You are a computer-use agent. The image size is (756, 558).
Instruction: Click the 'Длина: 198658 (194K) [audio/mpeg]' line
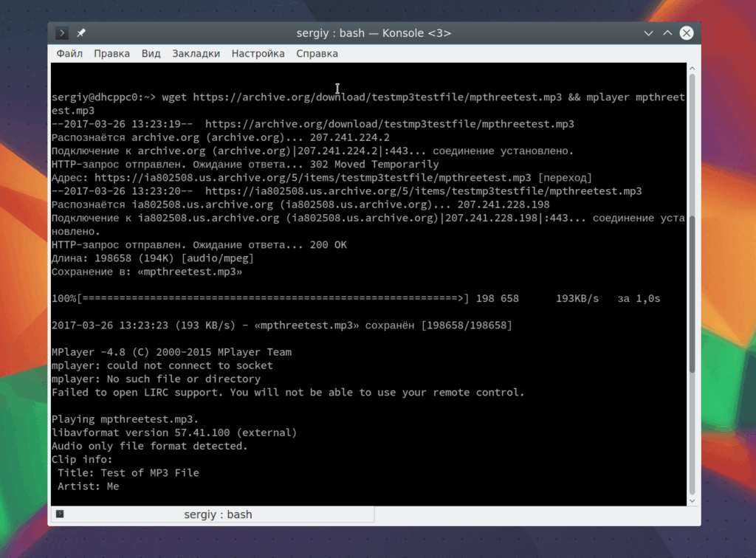(x=152, y=258)
